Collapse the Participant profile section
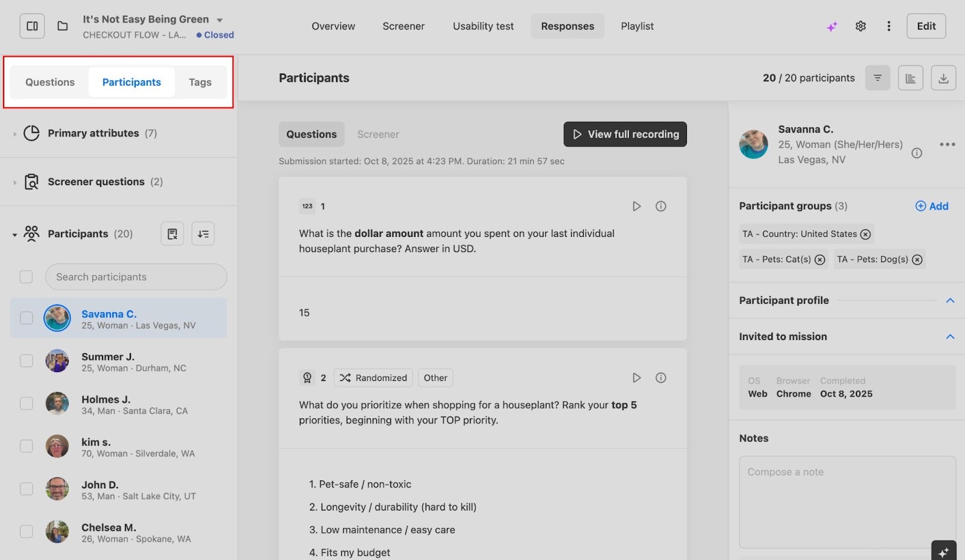The image size is (965, 560). pyautogui.click(x=950, y=300)
